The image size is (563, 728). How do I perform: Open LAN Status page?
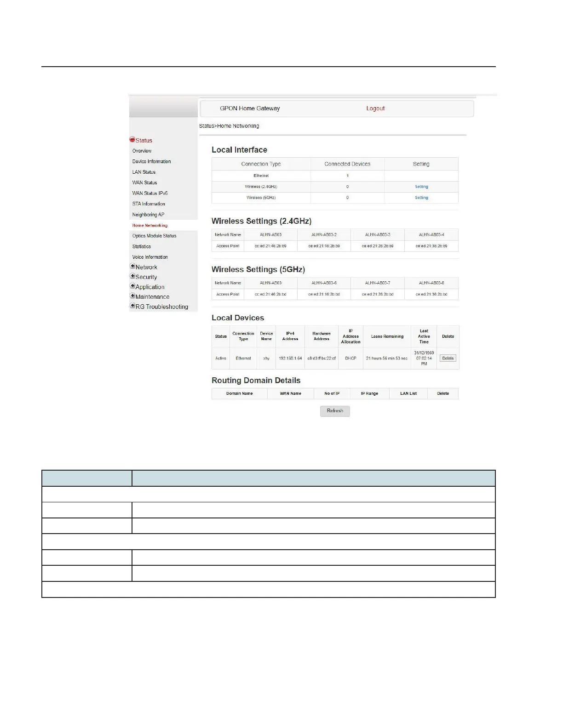tap(144, 172)
